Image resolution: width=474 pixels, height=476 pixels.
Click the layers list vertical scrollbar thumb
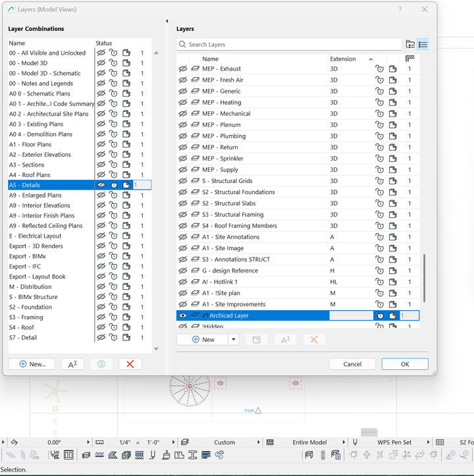tap(424, 278)
